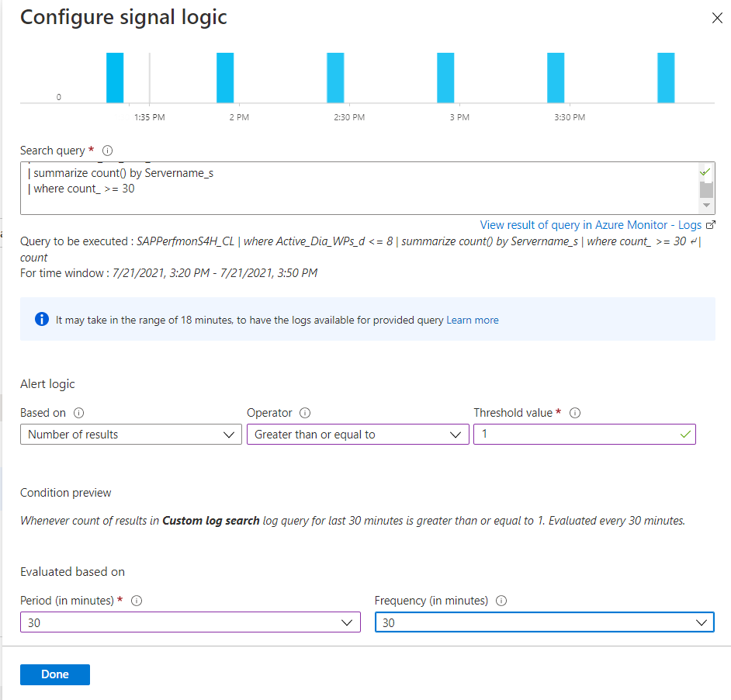
Task: Close the Configure signal logic panel
Action: pyautogui.click(x=717, y=18)
